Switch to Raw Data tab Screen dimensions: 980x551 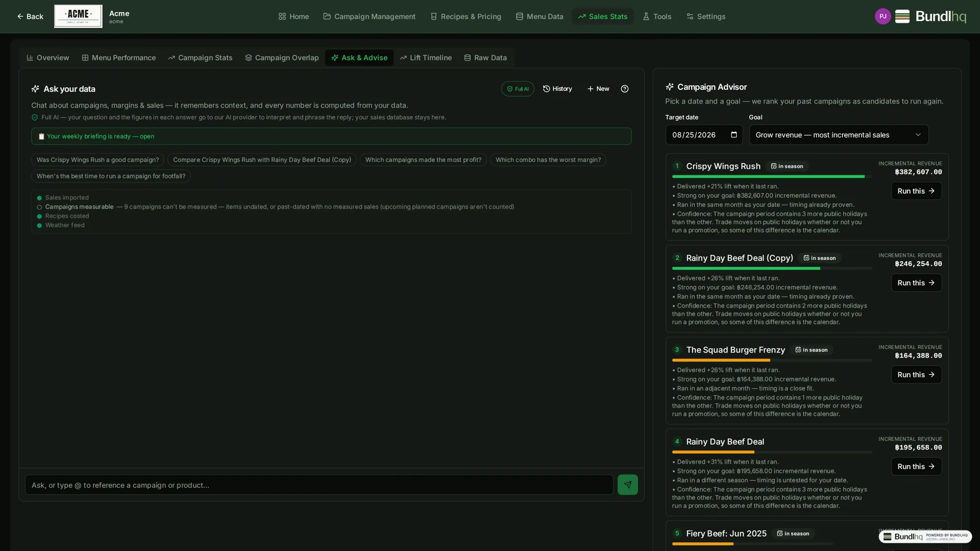click(x=485, y=58)
